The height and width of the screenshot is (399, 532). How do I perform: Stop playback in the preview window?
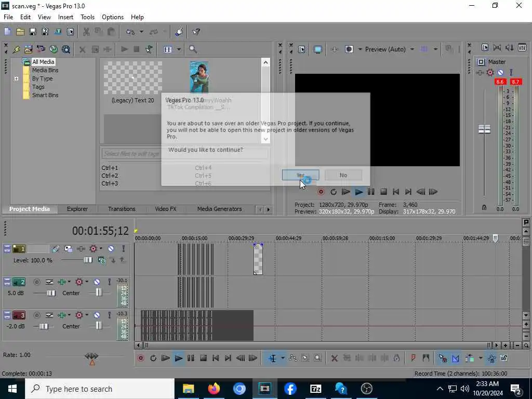(383, 192)
